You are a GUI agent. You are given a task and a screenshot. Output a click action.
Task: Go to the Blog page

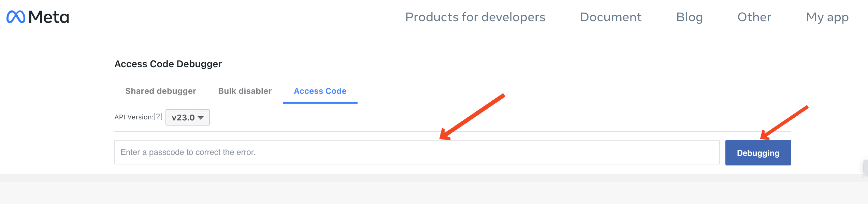tap(689, 17)
